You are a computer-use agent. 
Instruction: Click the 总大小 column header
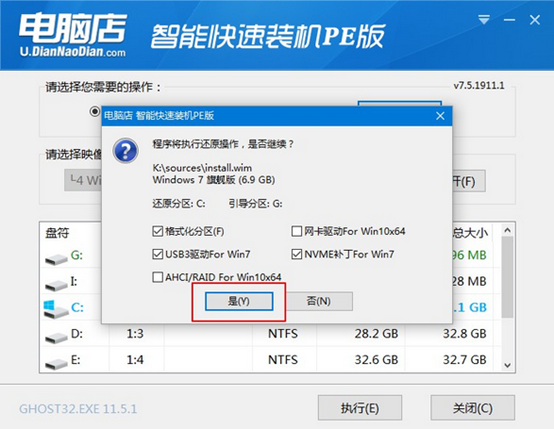pyautogui.click(x=470, y=233)
